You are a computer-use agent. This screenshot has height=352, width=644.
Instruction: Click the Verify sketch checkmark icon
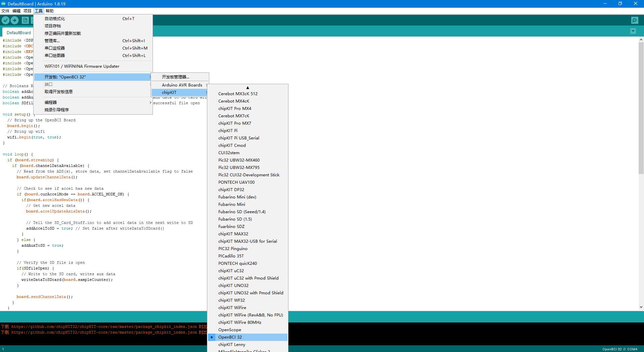tap(5, 20)
